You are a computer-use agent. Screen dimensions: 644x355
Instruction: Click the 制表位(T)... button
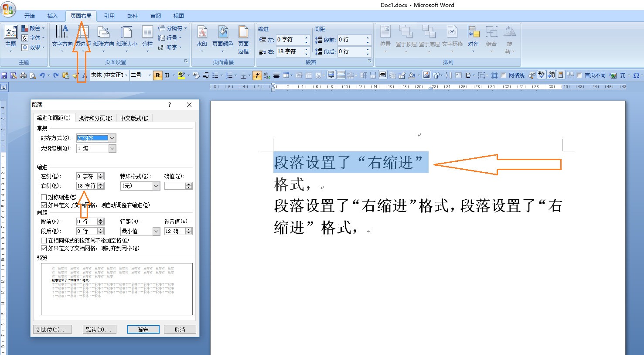point(51,330)
